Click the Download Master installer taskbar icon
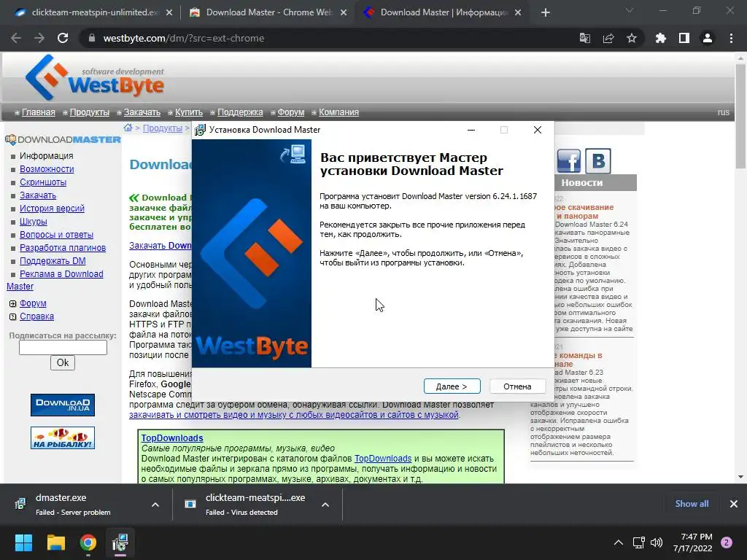 click(x=120, y=542)
